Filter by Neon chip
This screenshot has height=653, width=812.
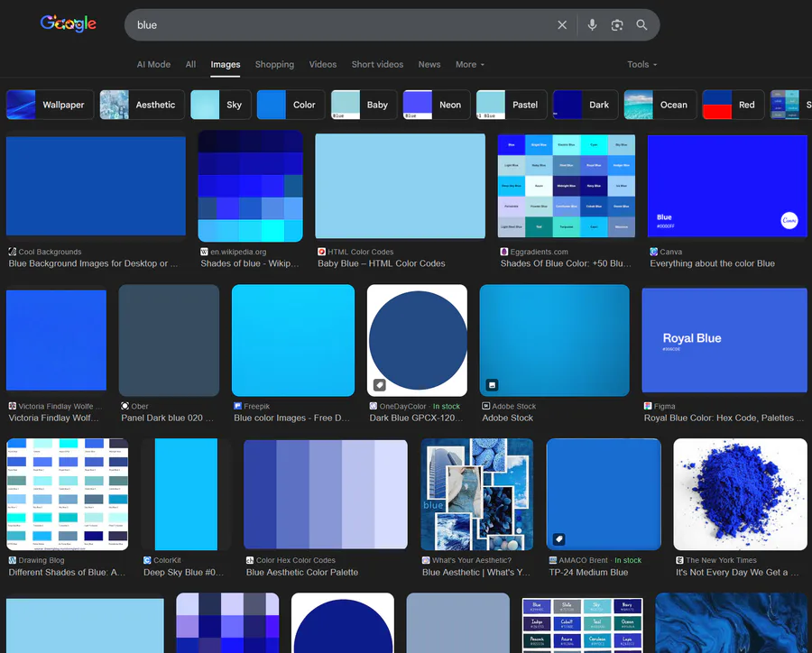point(437,105)
